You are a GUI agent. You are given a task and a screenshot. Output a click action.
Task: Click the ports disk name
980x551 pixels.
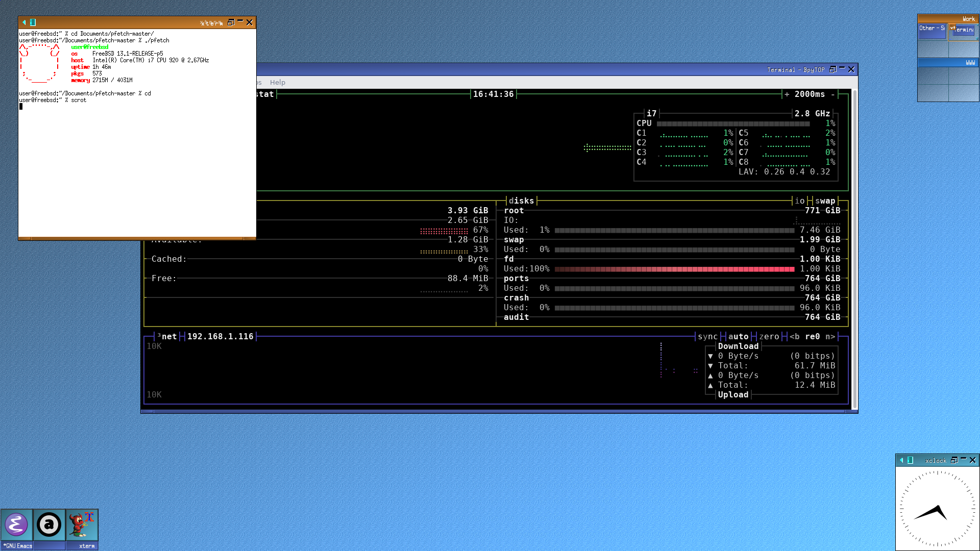[516, 279]
